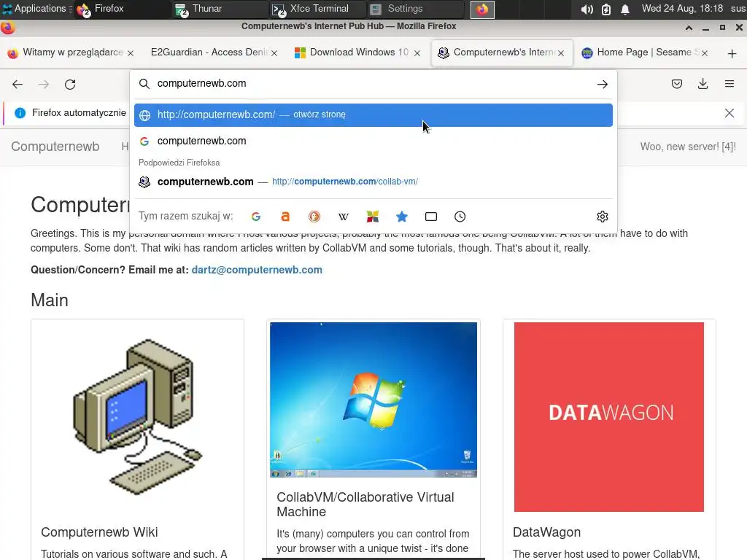Open the Applications menu in panel
Image resolution: width=747 pixels, height=560 pixels.
(36, 9)
